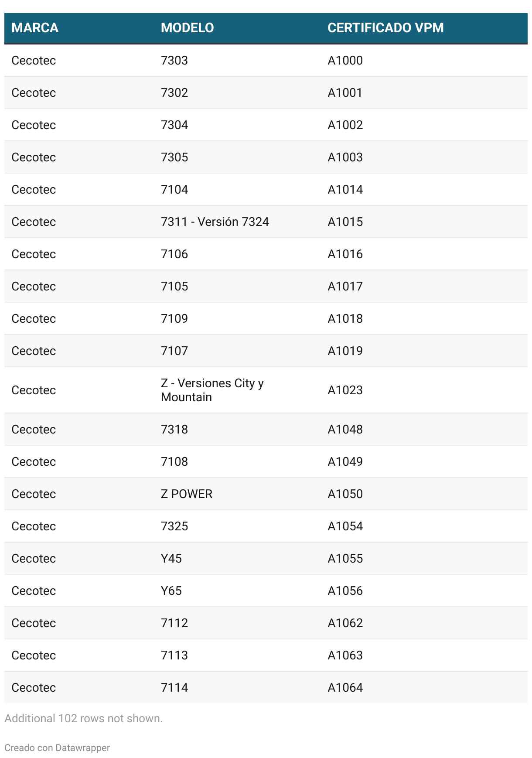532x758 pixels.
Task: Click certificate cell A1050
Action: click(345, 494)
